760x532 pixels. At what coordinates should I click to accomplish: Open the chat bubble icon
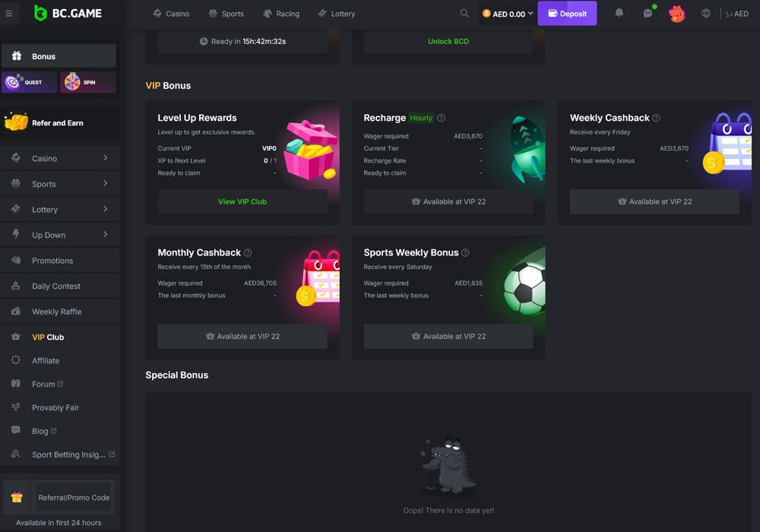[648, 14]
